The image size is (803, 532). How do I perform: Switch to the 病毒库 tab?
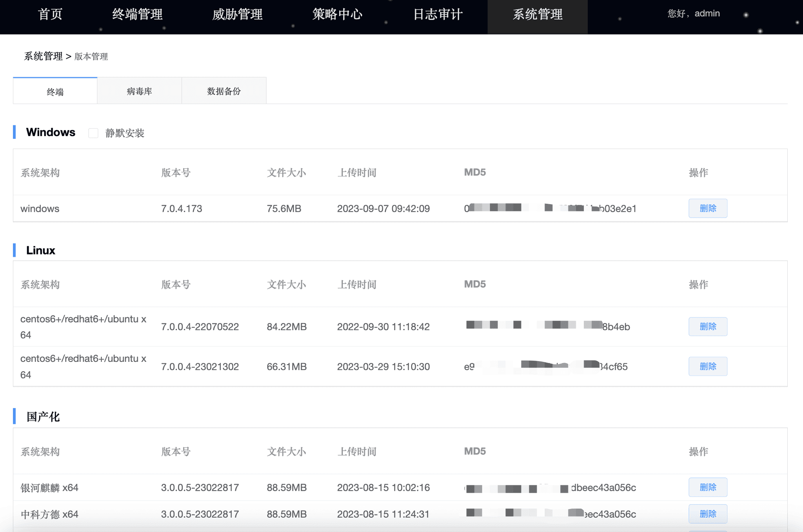pos(139,91)
